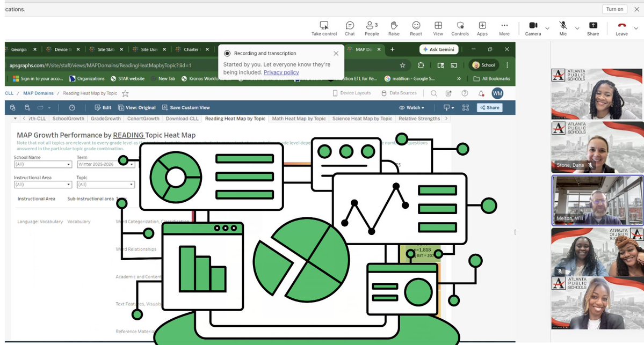Go to the MAP Domains breadcrumb
Screen dimensions: 644x345
[x=38, y=93]
